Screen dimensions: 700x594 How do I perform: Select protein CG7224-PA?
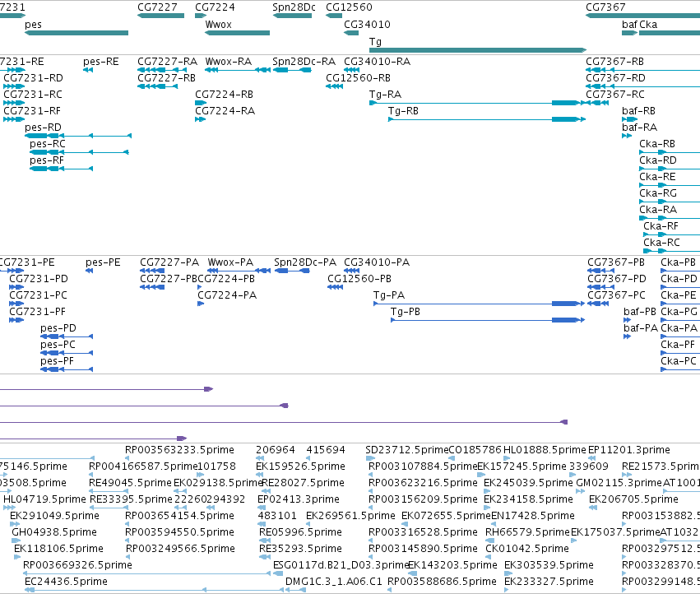point(201,304)
